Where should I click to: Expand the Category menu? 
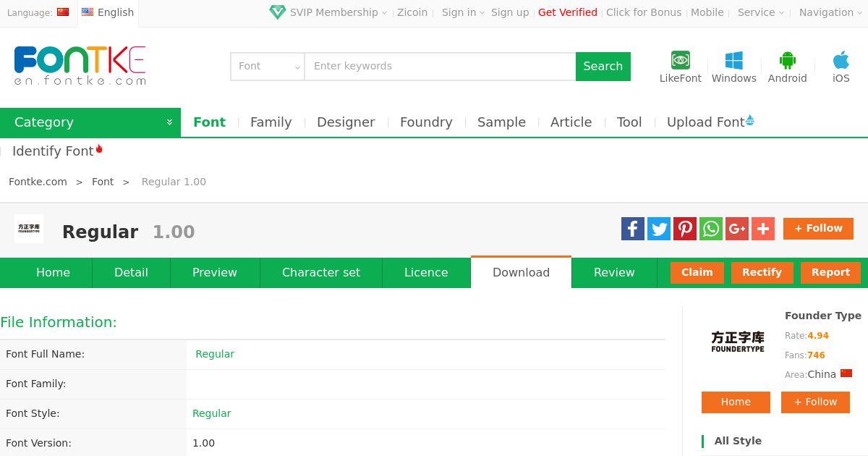[90, 122]
